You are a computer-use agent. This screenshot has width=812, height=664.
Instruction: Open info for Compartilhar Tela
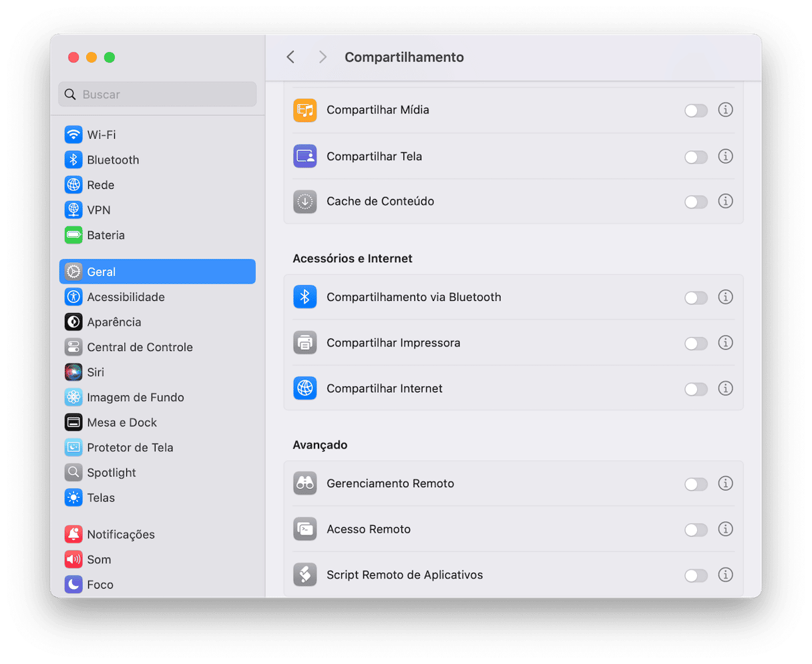click(725, 156)
